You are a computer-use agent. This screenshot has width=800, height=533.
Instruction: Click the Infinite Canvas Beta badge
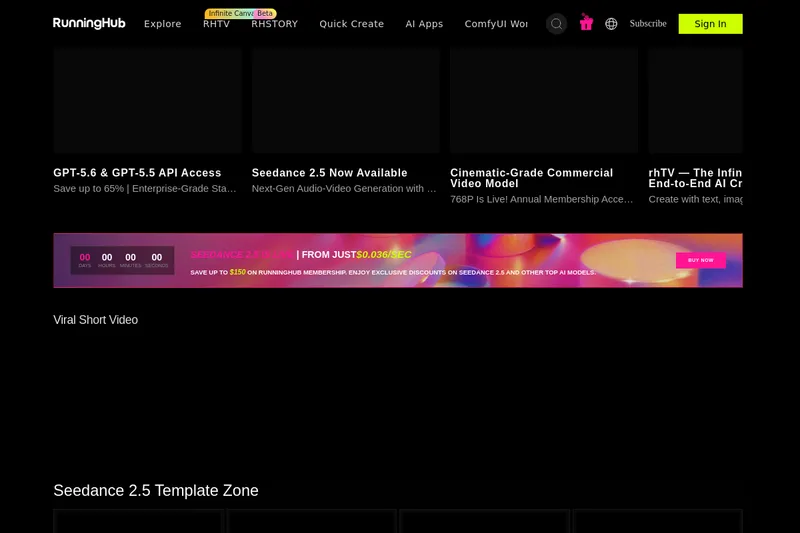240,13
